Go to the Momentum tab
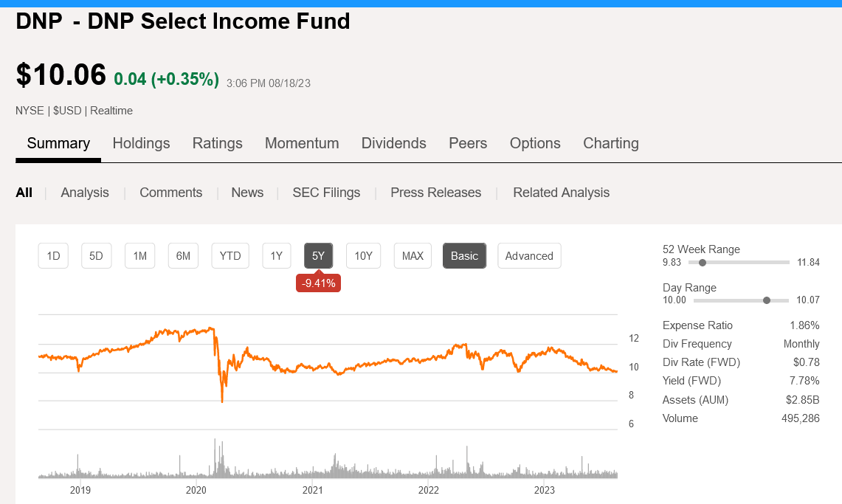 click(302, 143)
